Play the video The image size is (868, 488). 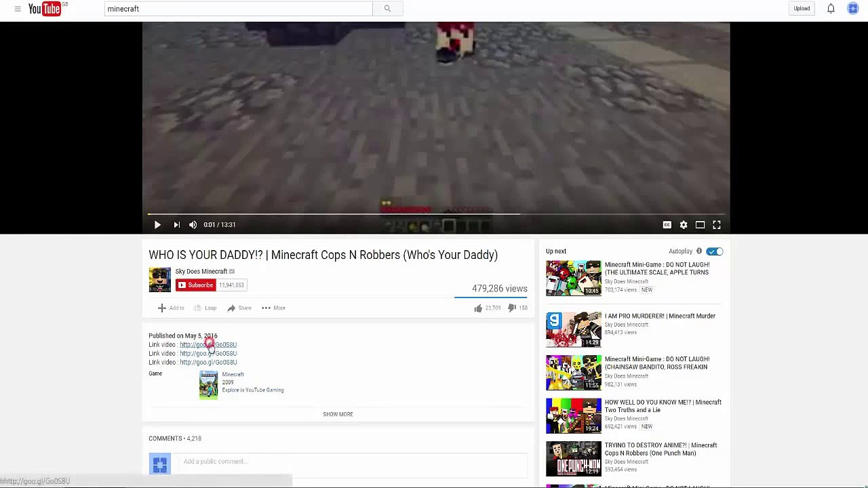coord(157,225)
